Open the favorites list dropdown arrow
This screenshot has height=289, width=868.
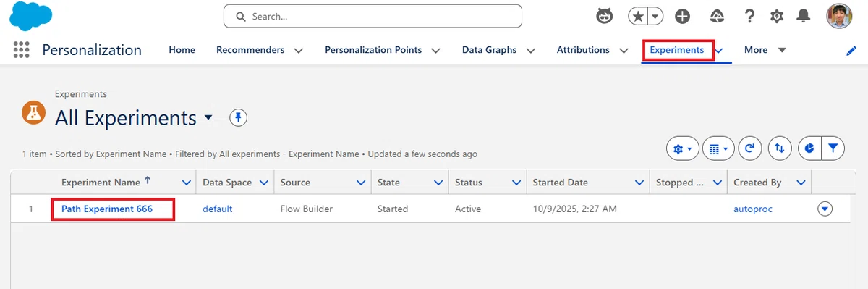coord(655,16)
